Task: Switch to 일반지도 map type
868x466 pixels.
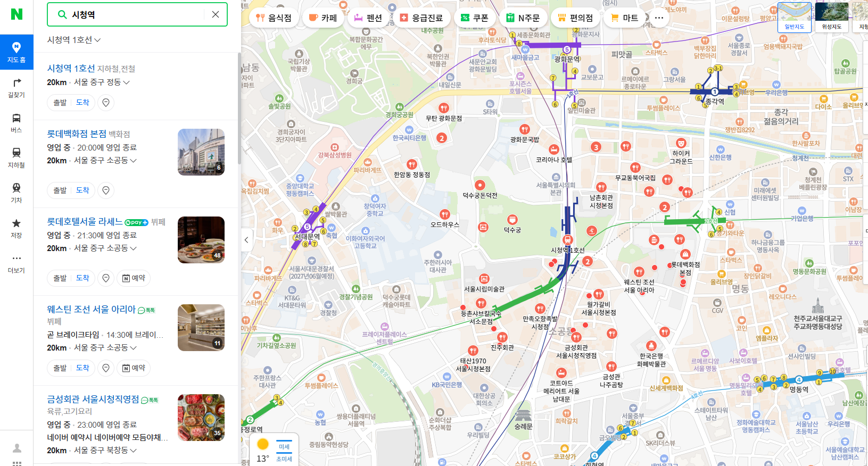Action: tap(795, 18)
